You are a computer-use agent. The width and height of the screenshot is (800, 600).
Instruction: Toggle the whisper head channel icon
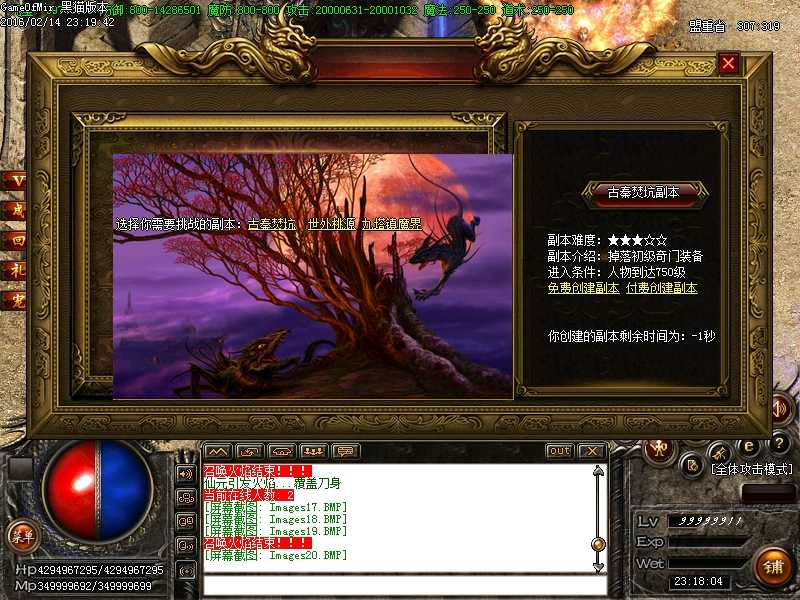tap(186, 545)
